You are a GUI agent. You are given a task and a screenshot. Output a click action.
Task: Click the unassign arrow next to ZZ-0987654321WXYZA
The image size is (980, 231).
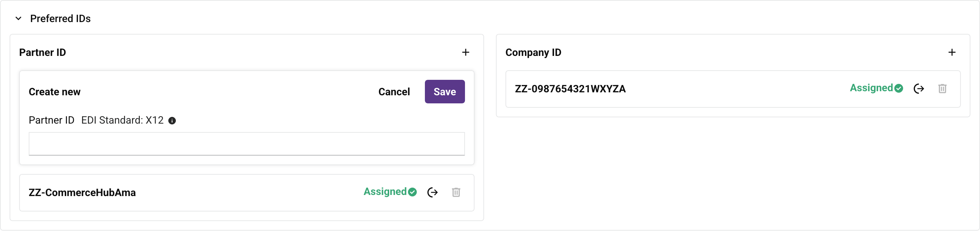pos(920,89)
